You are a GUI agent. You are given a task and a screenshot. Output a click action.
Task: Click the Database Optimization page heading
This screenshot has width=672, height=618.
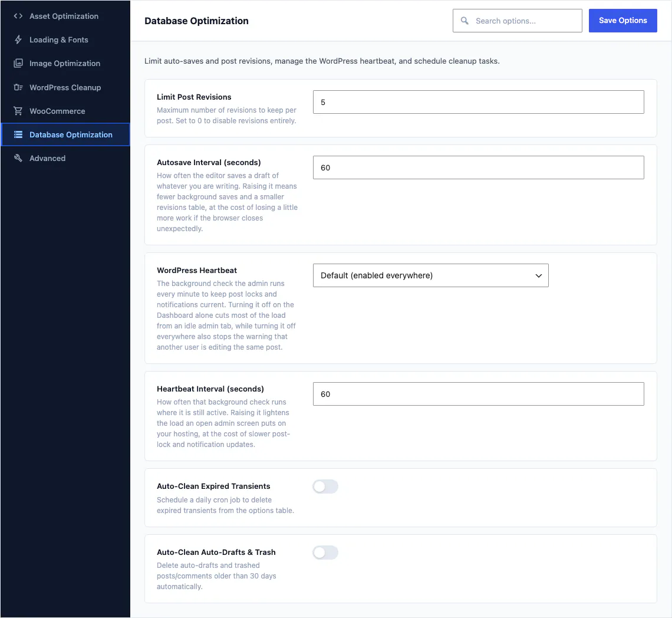point(196,21)
